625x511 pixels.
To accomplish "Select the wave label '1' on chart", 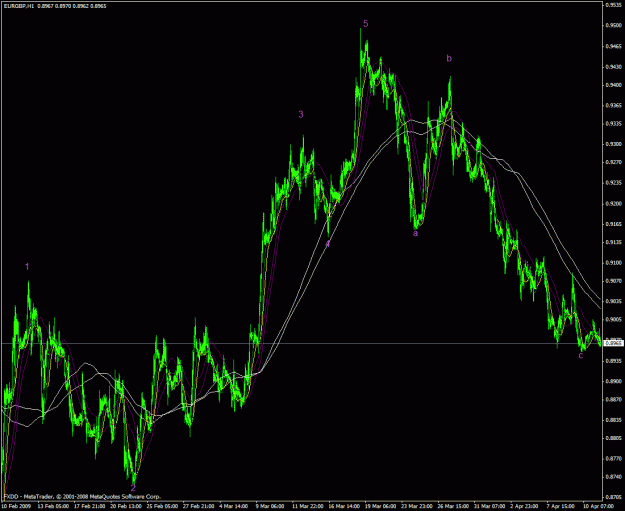I will coord(27,267).
